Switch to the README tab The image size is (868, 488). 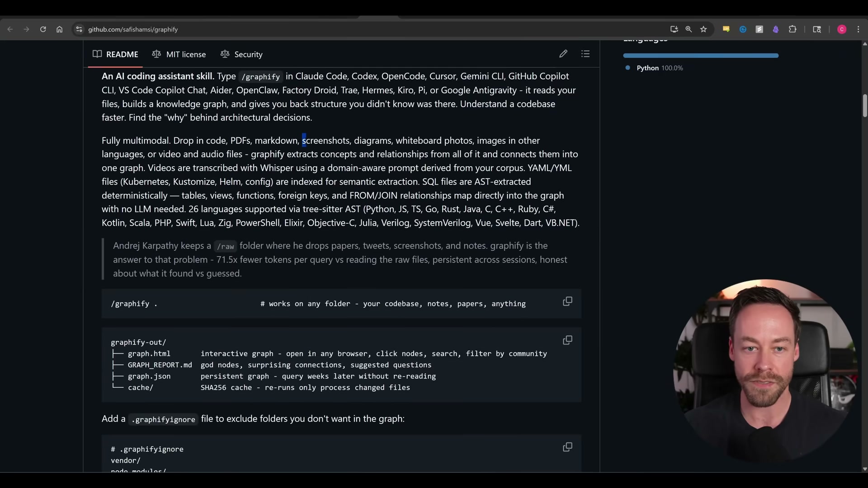coord(115,54)
